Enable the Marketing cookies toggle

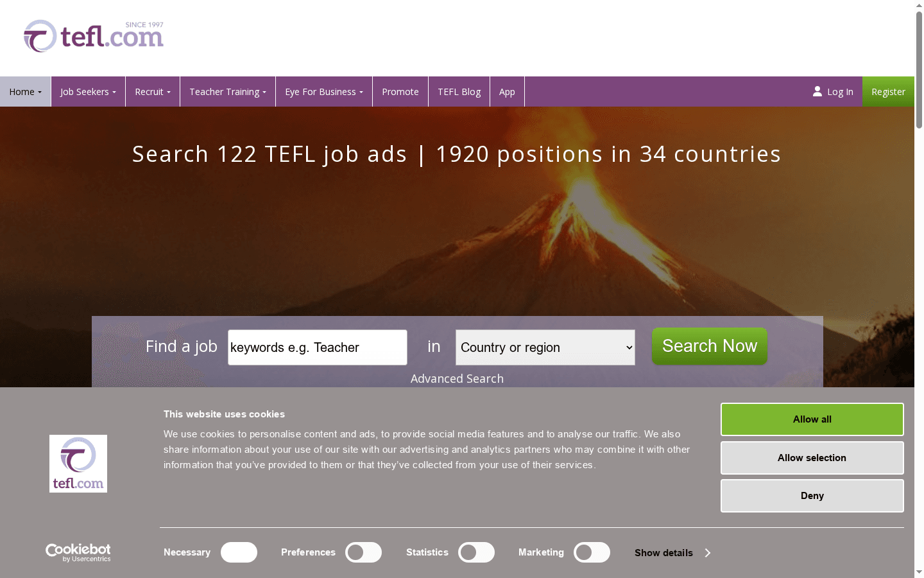click(x=592, y=552)
